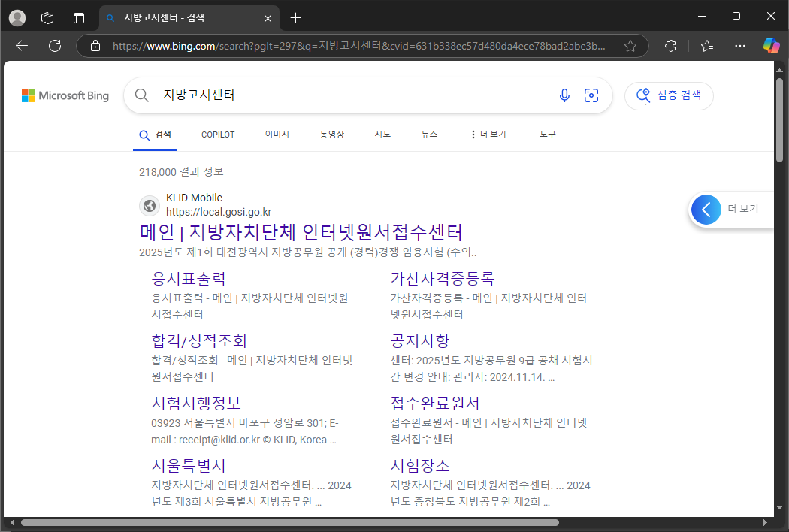Open the 응시표출력 sitelink
The width and height of the screenshot is (789, 532).
189,278
